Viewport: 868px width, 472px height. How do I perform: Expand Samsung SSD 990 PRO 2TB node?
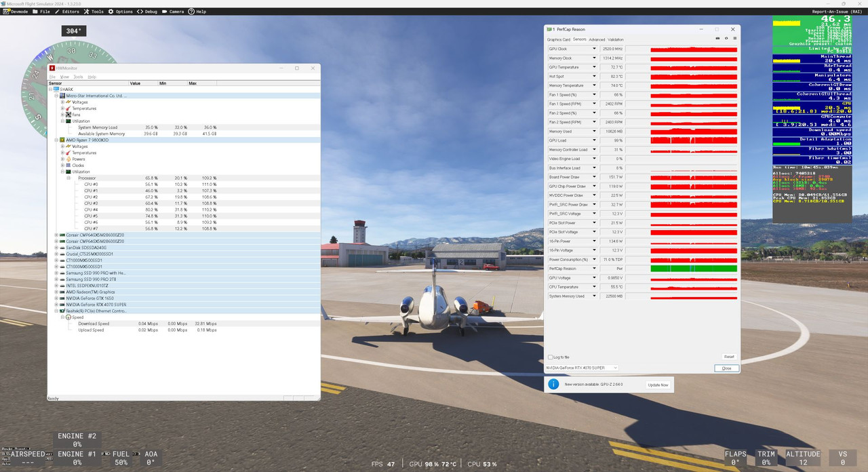[x=56, y=279]
